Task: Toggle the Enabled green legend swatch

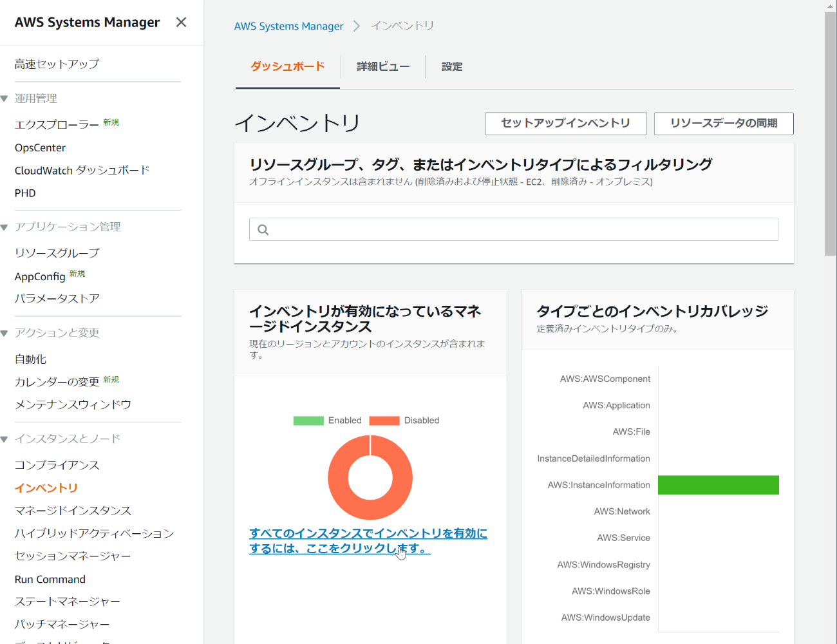Action: (x=308, y=421)
